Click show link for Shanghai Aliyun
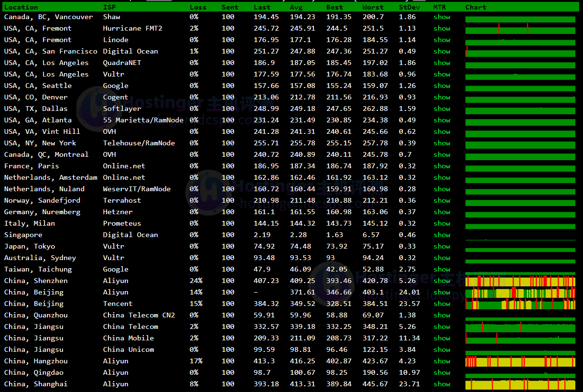583x392 pixels. [x=442, y=384]
